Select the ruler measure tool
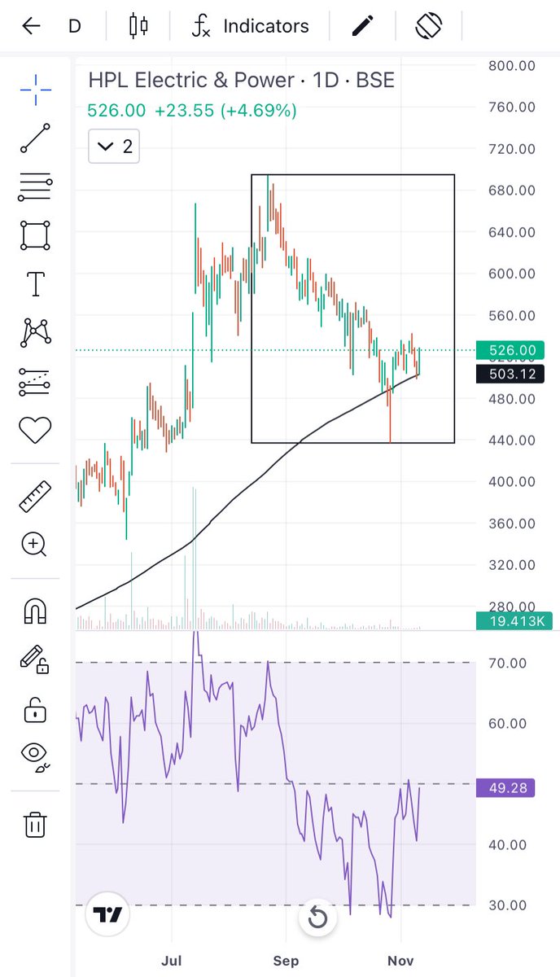Viewport: 560px width, 977px height. pyautogui.click(x=35, y=496)
